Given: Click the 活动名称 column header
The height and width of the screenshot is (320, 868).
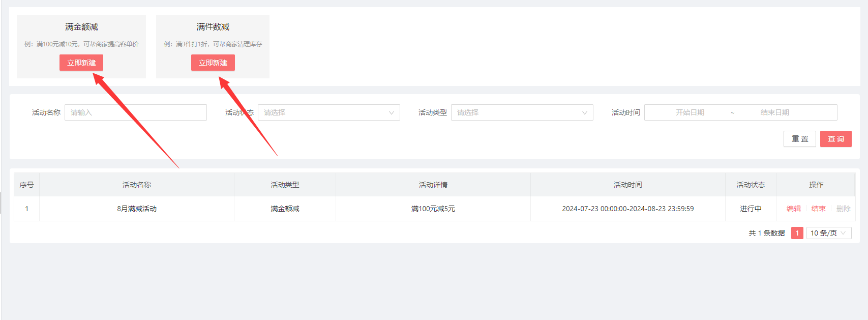Looking at the screenshot, I should point(137,185).
